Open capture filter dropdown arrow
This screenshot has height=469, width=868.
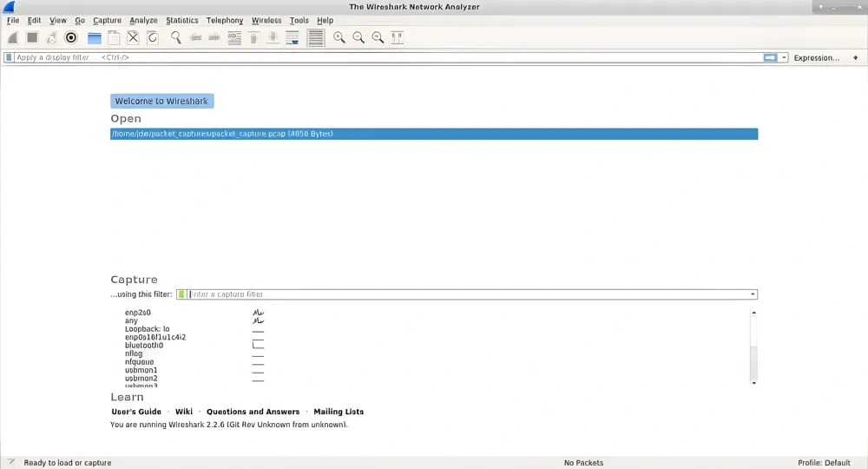coord(753,294)
